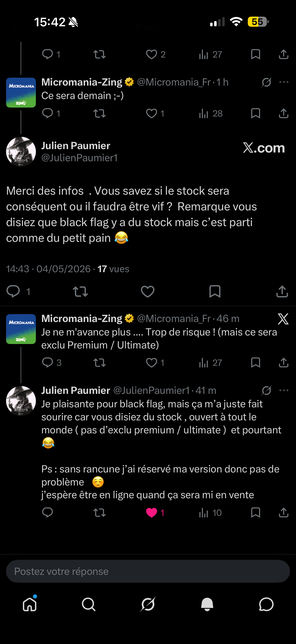Open more options on Julien Paumier's last reply
The image size is (296, 644).
tap(284, 390)
